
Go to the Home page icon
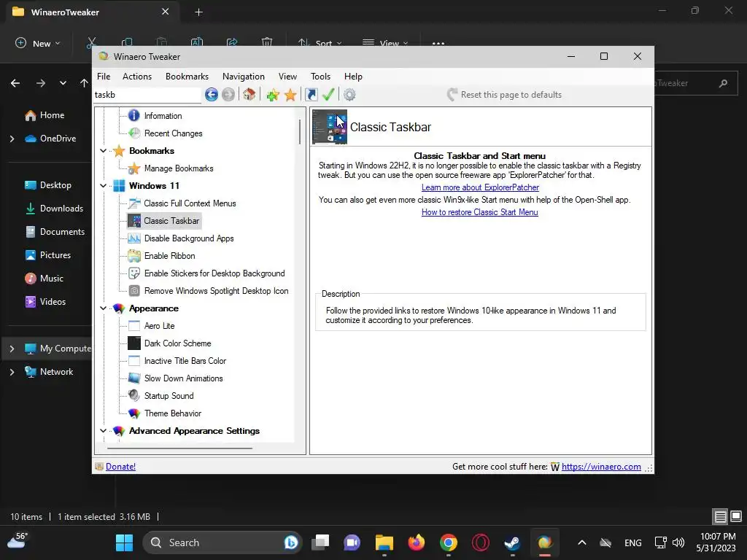click(x=249, y=95)
